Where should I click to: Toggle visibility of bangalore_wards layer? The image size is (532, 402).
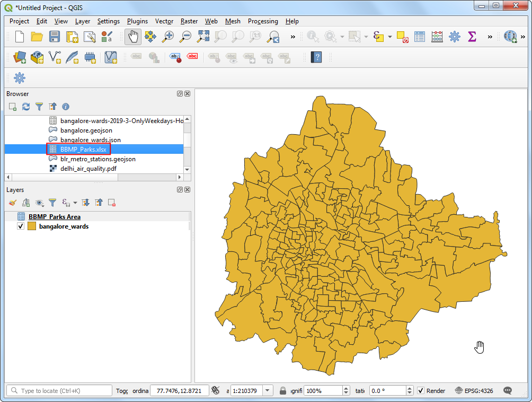21,225
